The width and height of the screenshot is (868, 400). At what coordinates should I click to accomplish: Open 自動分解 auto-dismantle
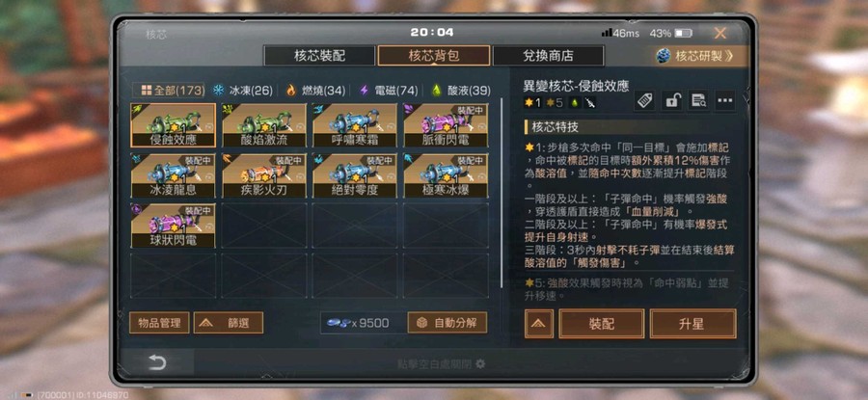coord(448,323)
